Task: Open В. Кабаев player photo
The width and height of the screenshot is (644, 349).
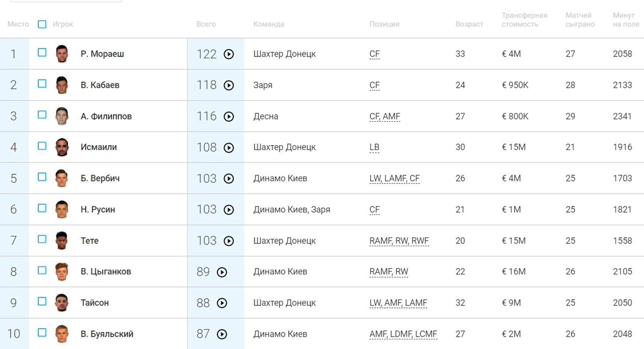Action: tap(62, 85)
